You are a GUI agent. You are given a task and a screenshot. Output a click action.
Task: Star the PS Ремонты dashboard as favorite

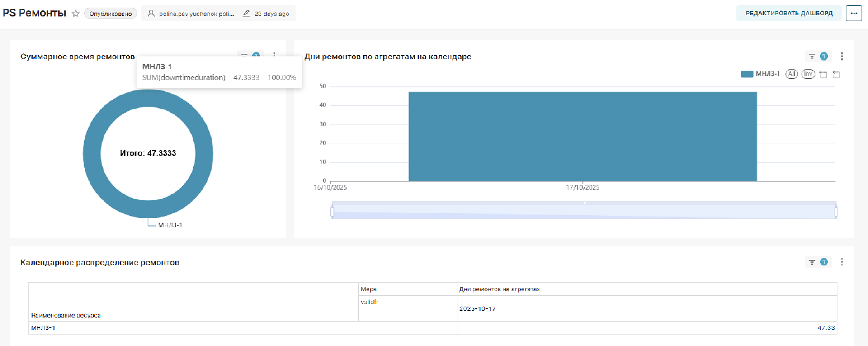tap(75, 14)
